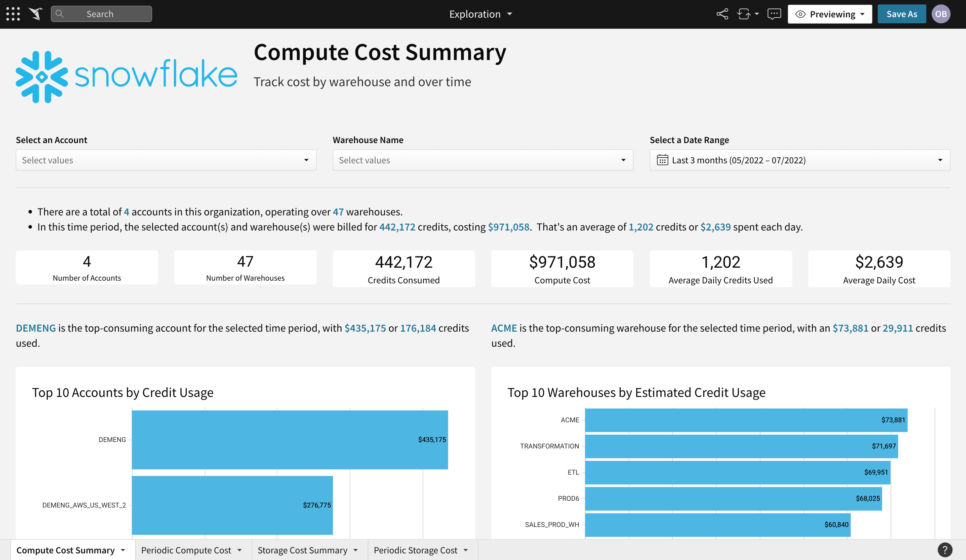Click the $971,058 Compute Cost card
Screen dimensions: 966x560
[562, 269]
